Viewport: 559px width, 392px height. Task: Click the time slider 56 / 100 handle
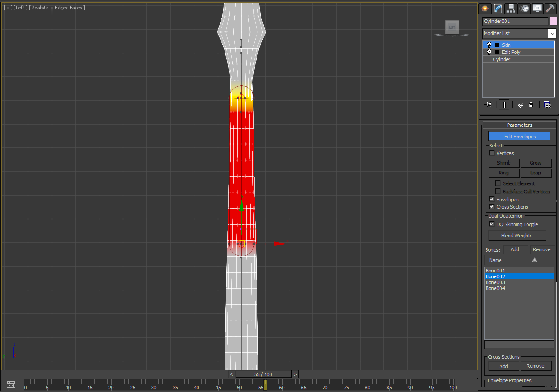263,374
